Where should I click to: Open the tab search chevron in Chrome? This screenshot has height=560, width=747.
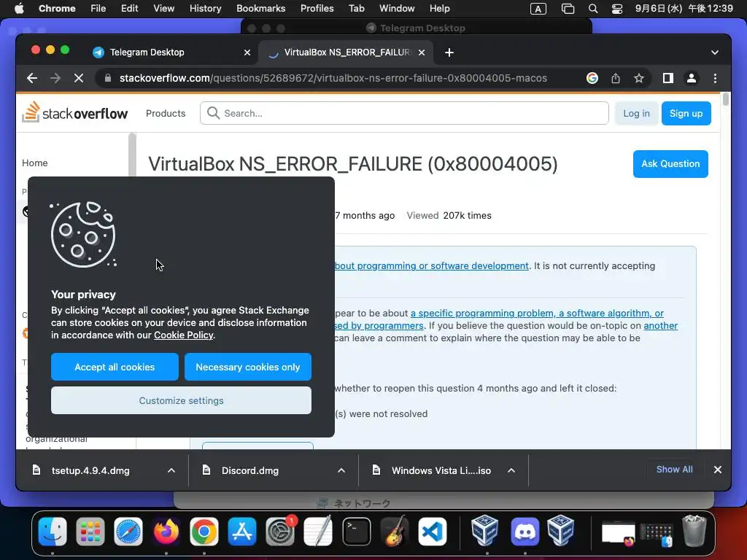coord(715,52)
